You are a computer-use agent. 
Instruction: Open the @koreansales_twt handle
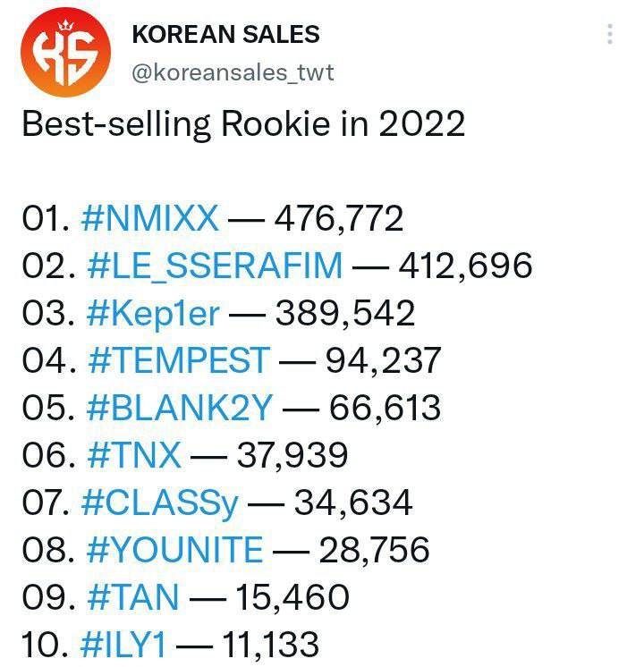point(233,72)
